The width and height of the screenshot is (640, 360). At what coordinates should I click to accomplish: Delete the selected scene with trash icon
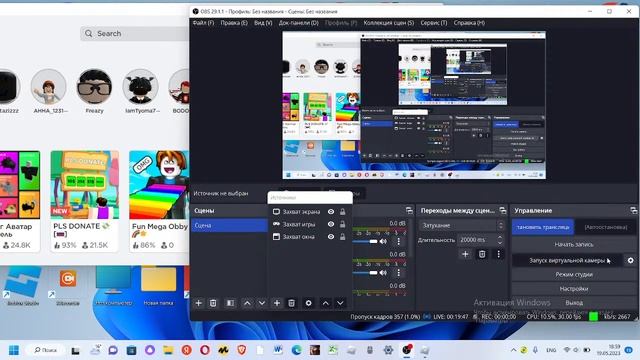coord(213,303)
